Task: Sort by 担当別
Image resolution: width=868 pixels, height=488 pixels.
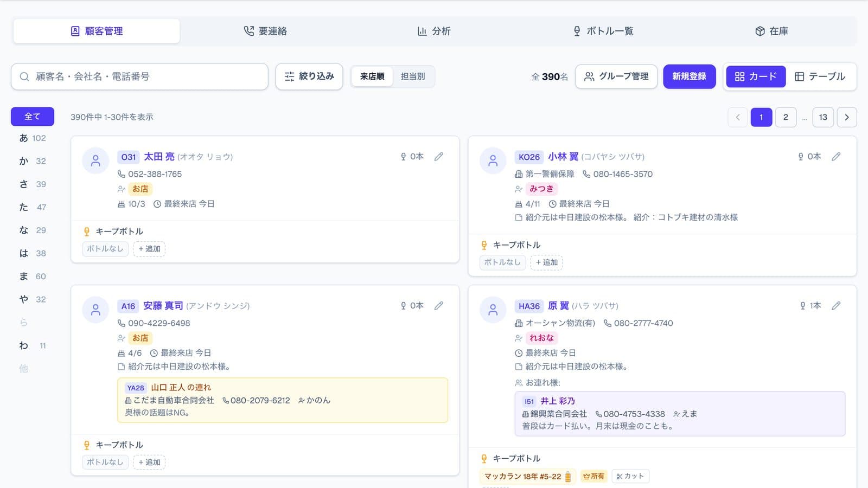Action: 413,76
